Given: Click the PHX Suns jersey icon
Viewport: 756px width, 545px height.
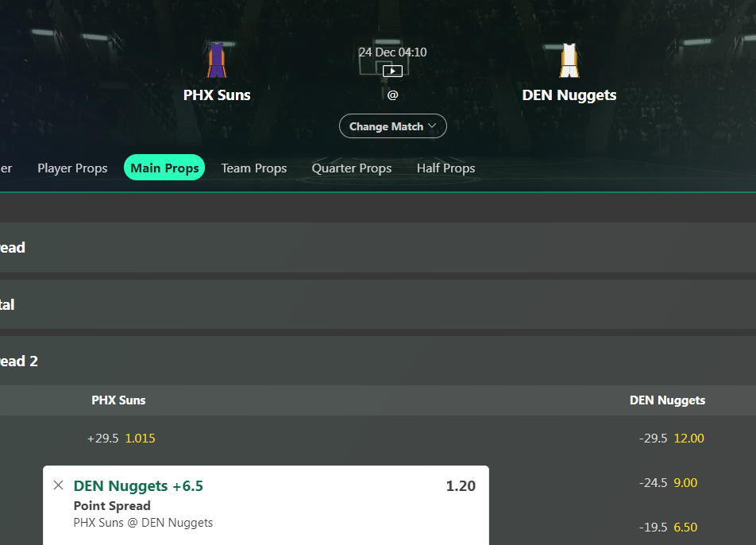Looking at the screenshot, I should 217,60.
